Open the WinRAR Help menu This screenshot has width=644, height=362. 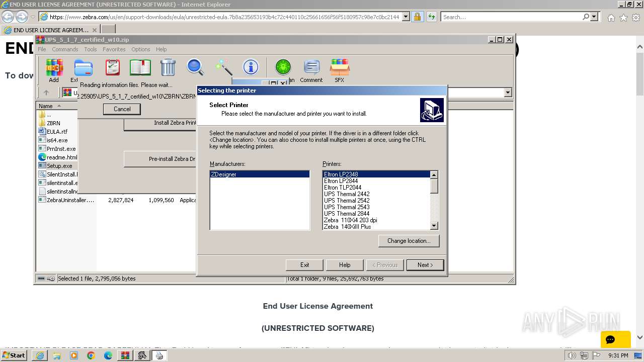161,49
